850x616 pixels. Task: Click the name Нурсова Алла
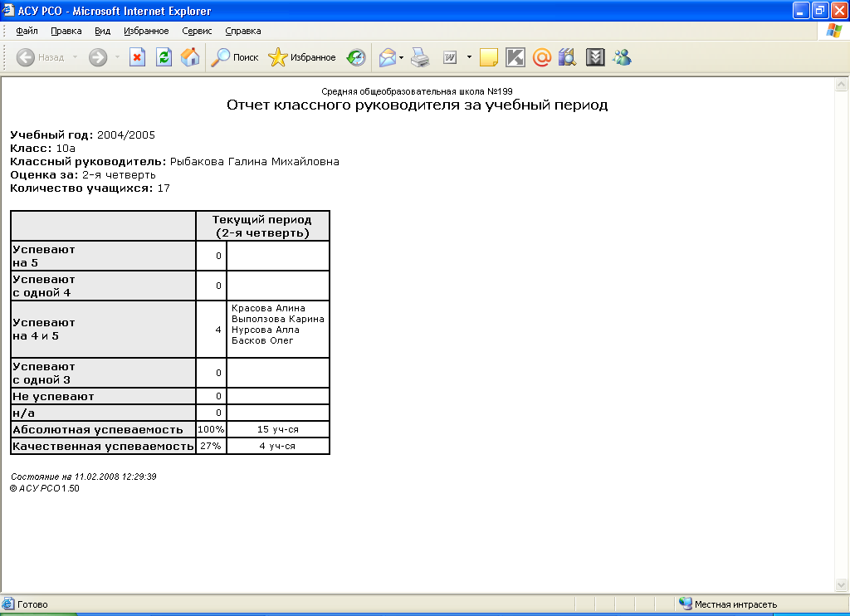(266, 330)
